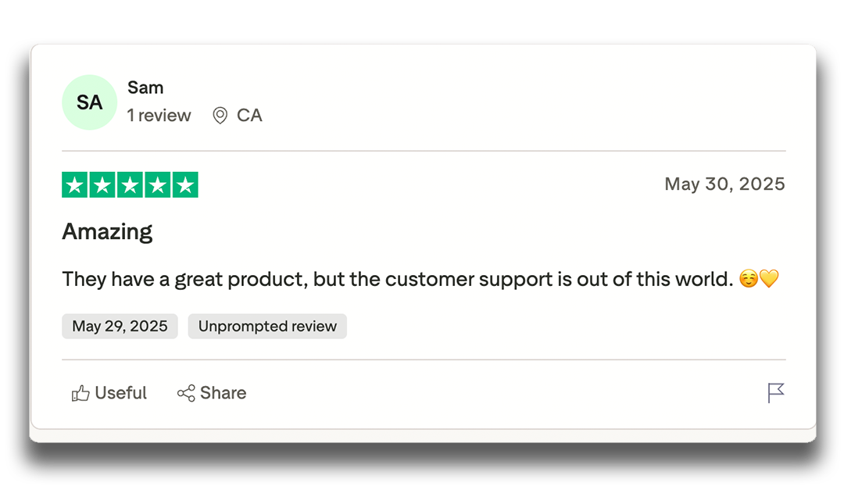Open reviewer Sam's name link
The height and width of the screenshot is (504, 844).
pos(145,88)
